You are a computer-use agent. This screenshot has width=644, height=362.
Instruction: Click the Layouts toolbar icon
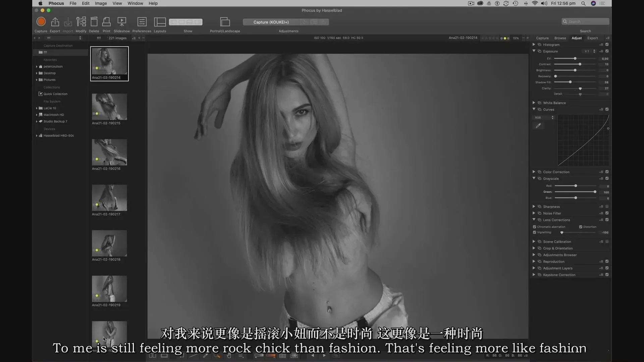tap(160, 22)
